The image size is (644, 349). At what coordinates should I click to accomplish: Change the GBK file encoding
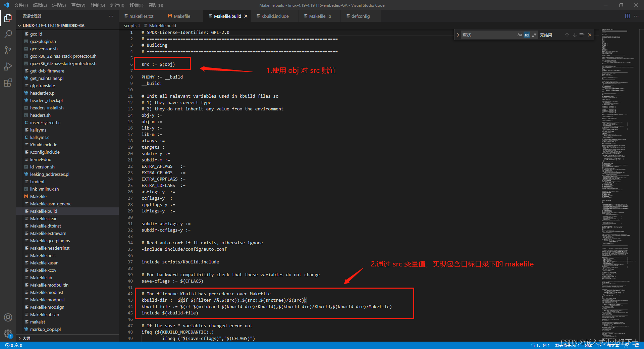click(589, 345)
